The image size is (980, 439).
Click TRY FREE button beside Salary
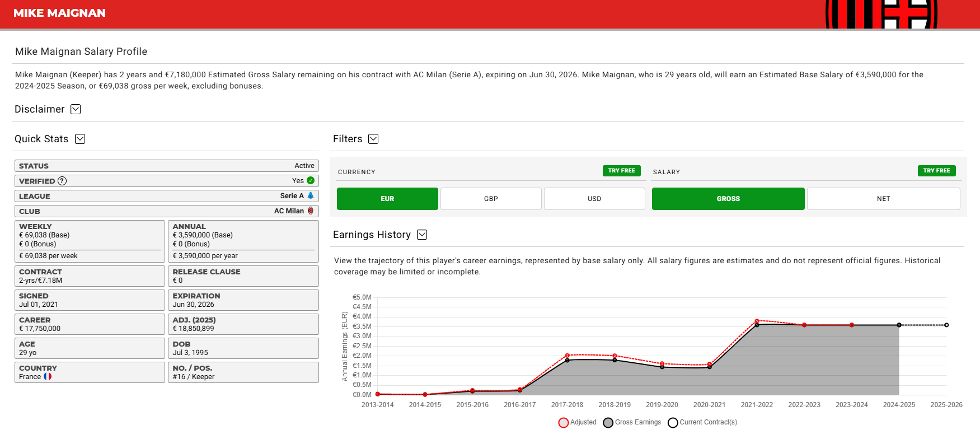point(937,171)
